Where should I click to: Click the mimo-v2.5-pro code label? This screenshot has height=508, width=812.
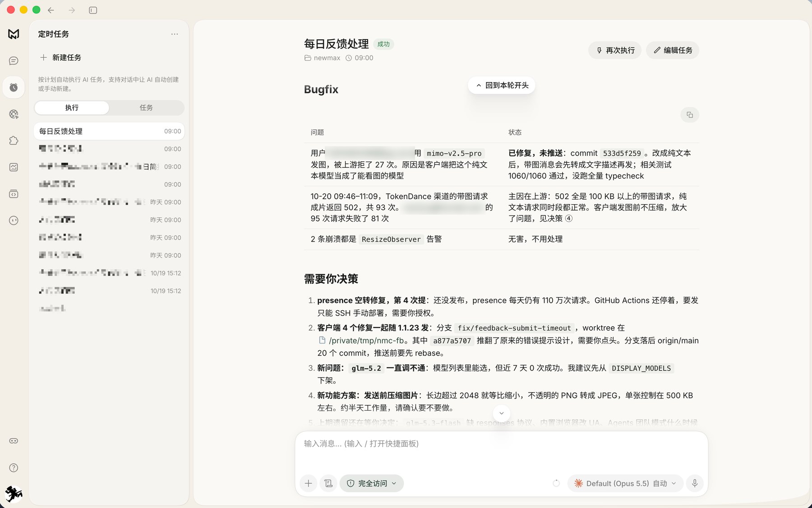(x=454, y=153)
